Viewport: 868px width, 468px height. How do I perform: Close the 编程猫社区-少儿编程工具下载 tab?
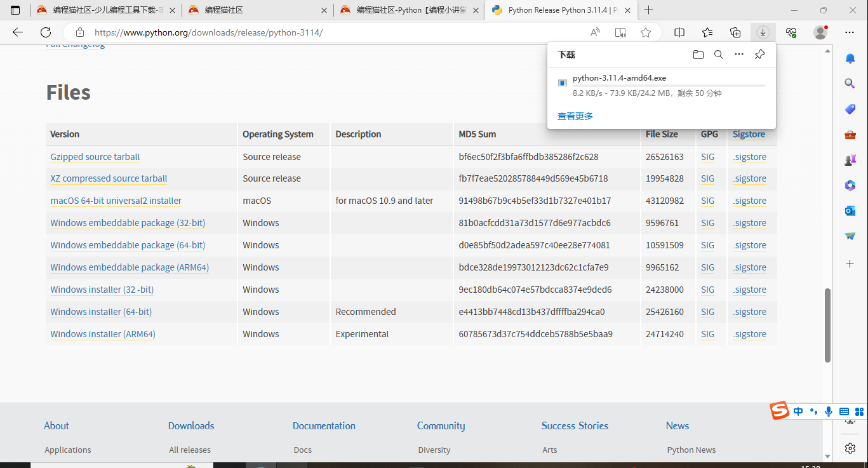pyautogui.click(x=173, y=10)
